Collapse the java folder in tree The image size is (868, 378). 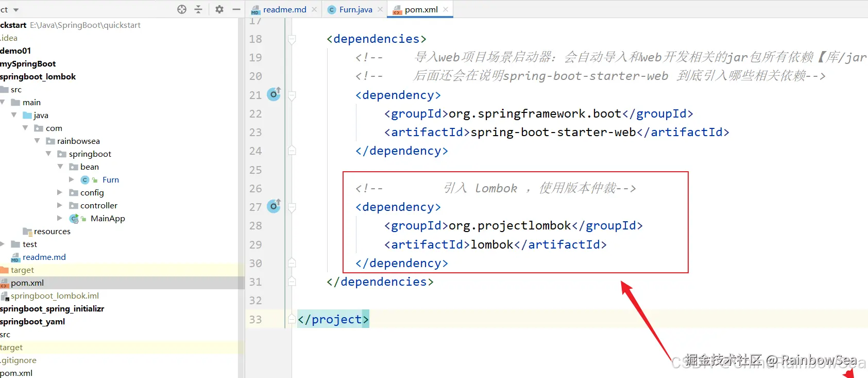tap(14, 115)
